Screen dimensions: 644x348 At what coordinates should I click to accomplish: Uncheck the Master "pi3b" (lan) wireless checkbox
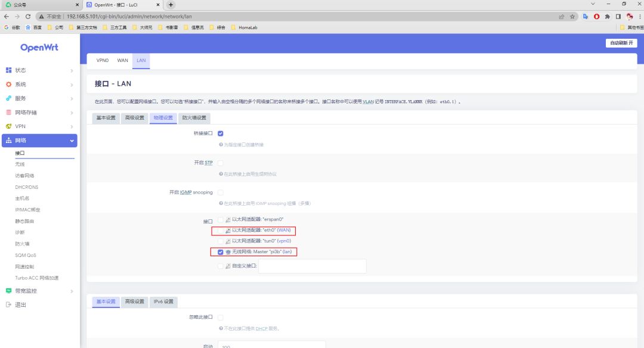(x=221, y=252)
